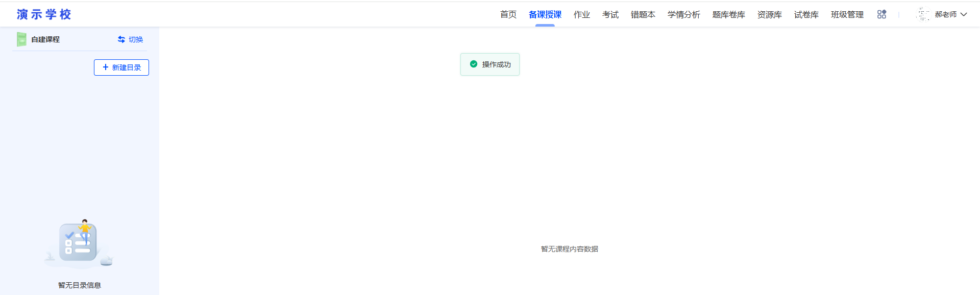Screen dimensions: 980x295
Task: Expand the 郝老师 user dropdown arrow
Action: (x=964, y=14)
